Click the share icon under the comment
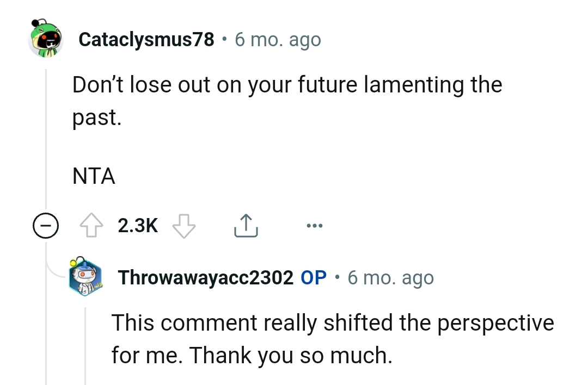Image resolution: width=588 pixels, height=385 pixels. (x=246, y=225)
